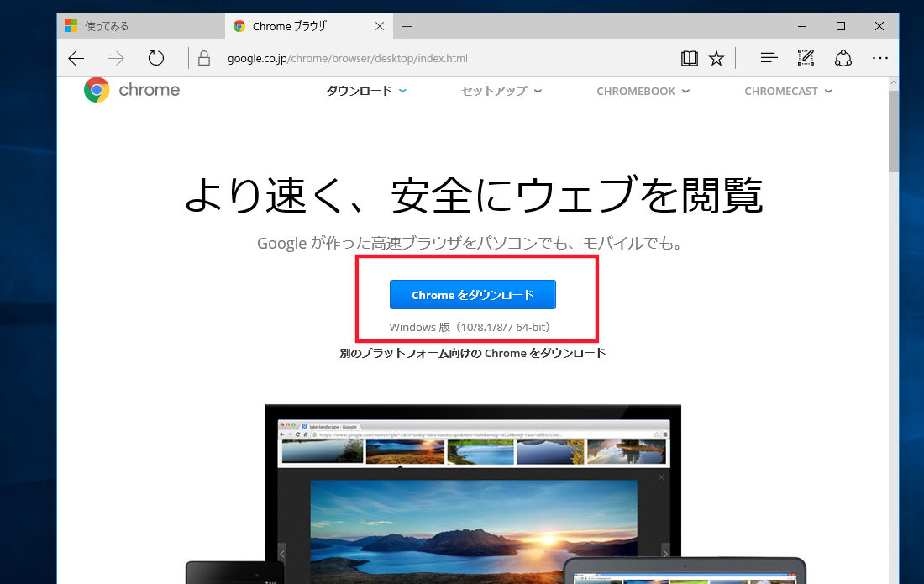Open the CHROMEBOOK dropdown menu

tap(643, 92)
